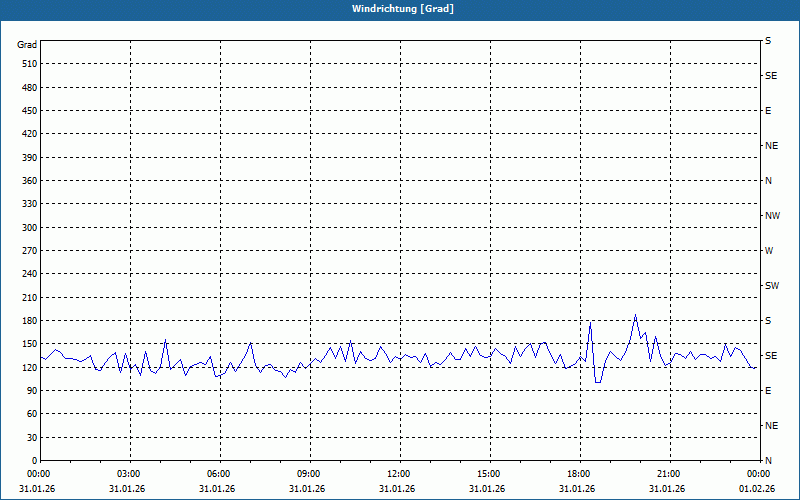Viewport: 800px width, 500px height.
Task: Click the 09:00 time axis label
Action: (x=311, y=474)
